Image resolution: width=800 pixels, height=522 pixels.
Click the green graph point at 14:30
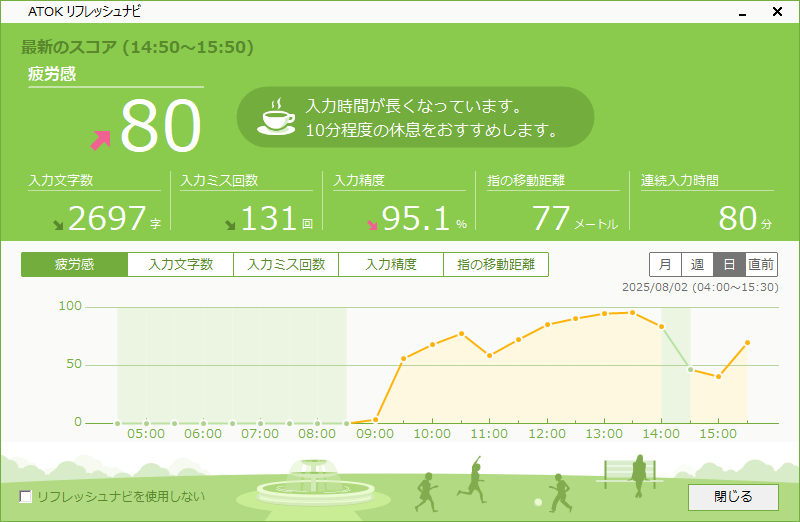click(x=690, y=369)
